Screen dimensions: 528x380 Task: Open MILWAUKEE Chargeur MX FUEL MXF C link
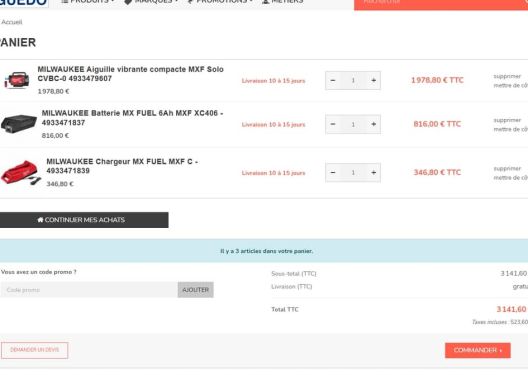coord(122,166)
